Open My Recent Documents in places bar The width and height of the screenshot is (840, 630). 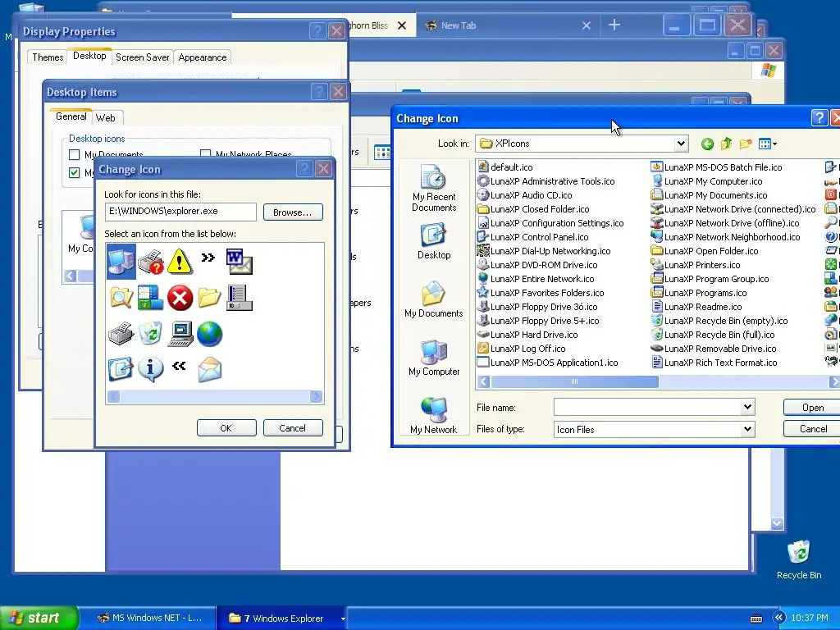click(434, 188)
